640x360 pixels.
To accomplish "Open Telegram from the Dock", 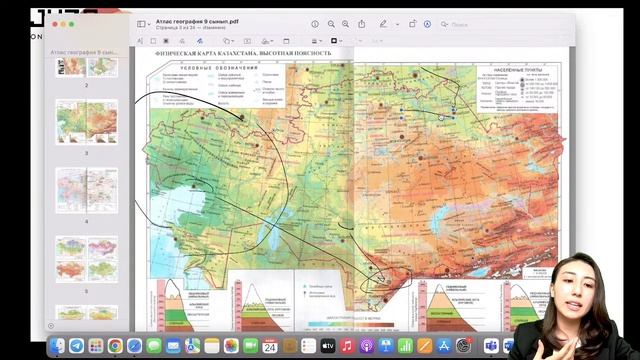I will click(x=76, y=346).
